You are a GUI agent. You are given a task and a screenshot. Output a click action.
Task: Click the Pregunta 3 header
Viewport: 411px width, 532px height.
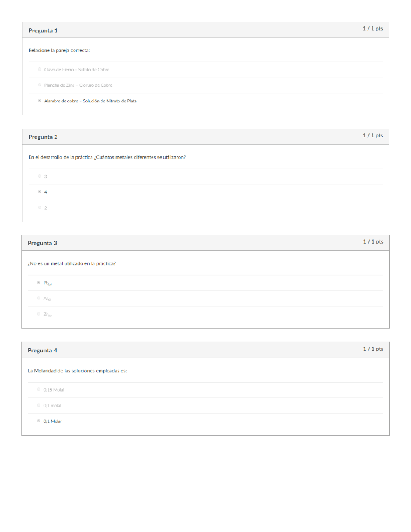(x=42, y=243)
